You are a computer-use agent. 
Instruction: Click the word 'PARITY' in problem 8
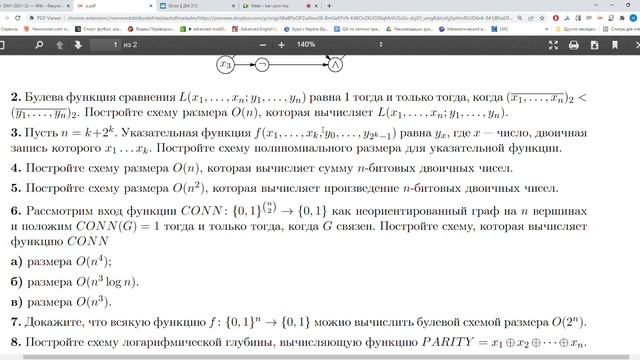click(448, 342)
